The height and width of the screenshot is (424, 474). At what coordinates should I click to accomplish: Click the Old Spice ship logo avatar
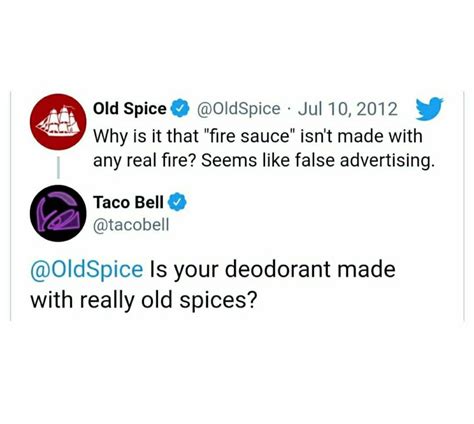[x=58, y=122]
